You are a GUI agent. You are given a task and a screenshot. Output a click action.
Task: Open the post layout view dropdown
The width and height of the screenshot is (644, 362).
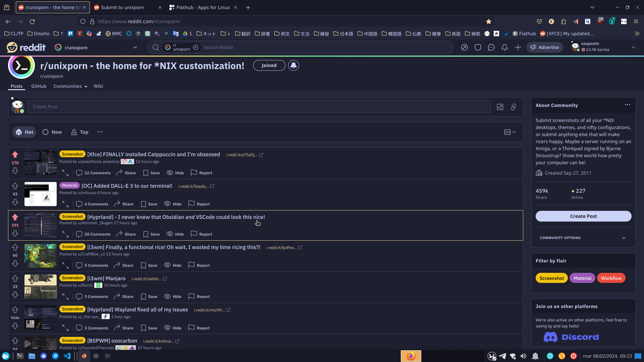pos(510,132)
